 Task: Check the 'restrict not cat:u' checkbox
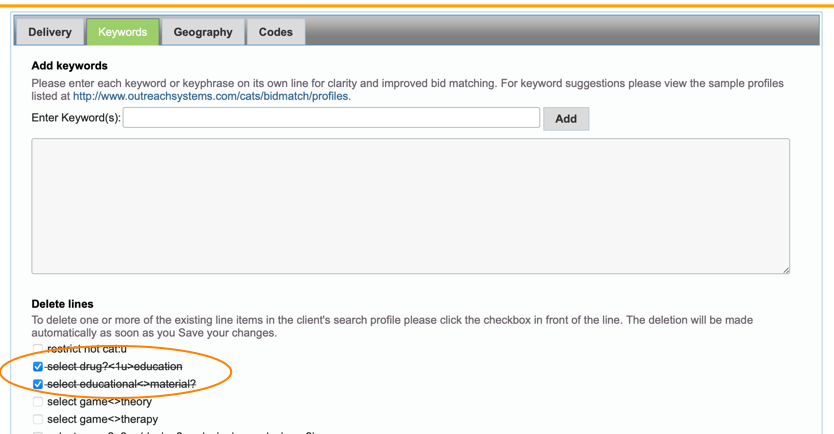tap(38, 349)
